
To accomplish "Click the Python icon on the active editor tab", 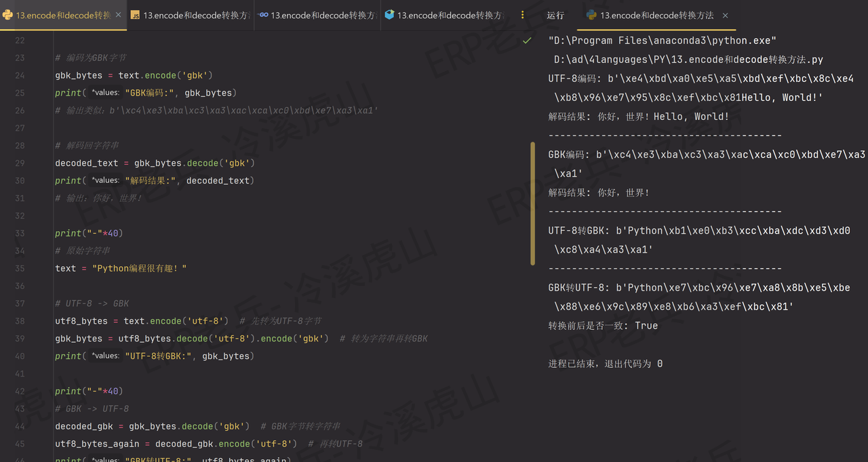I will coord(7,14).
